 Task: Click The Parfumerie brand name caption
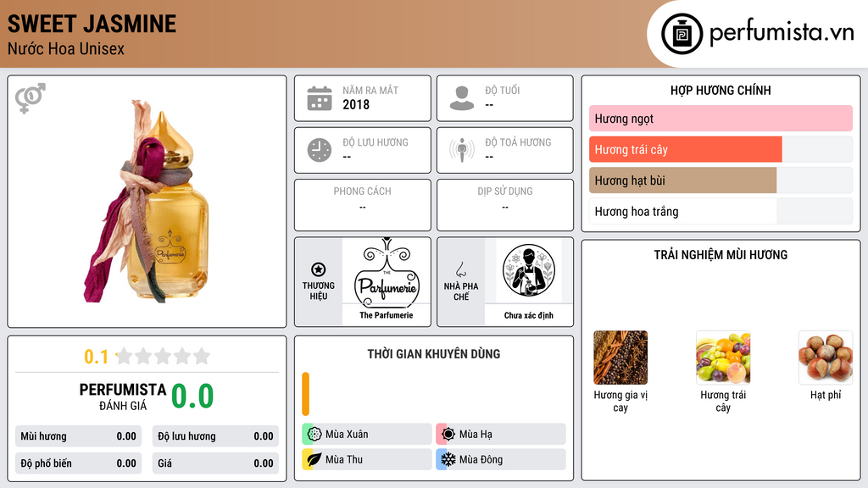click(x=387, y=315)
